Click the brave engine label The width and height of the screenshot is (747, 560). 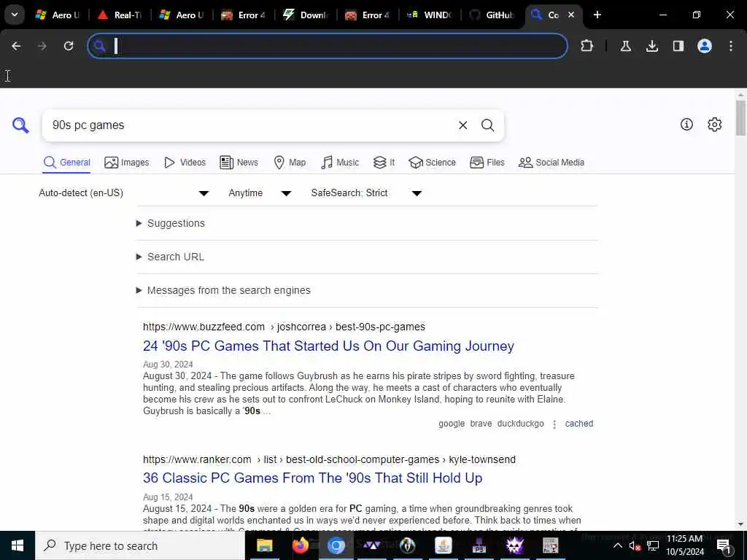tap(481, 424)
